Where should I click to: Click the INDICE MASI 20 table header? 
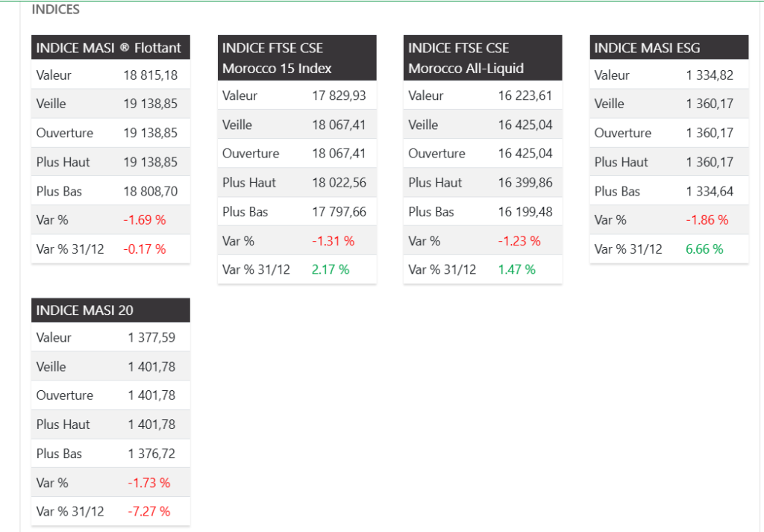click(109, 310)
